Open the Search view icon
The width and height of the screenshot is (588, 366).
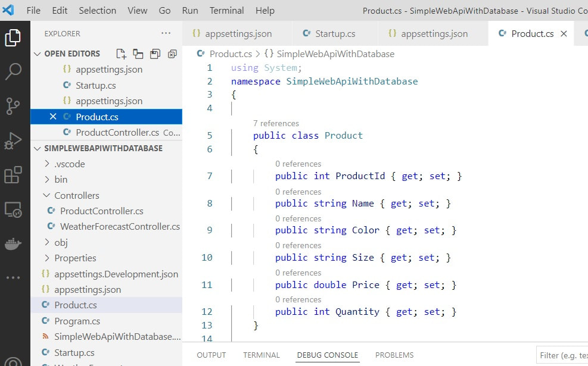click(x=13, y=71)
